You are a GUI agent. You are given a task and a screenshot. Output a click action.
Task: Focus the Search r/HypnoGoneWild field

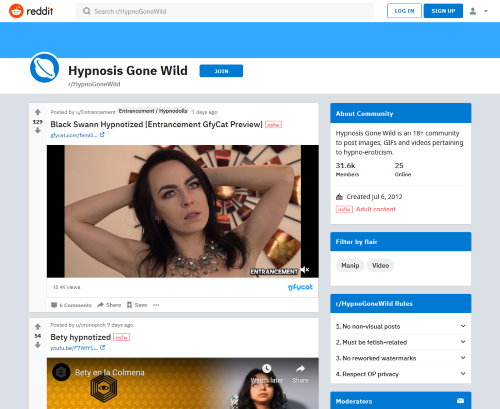coord(224,11)
